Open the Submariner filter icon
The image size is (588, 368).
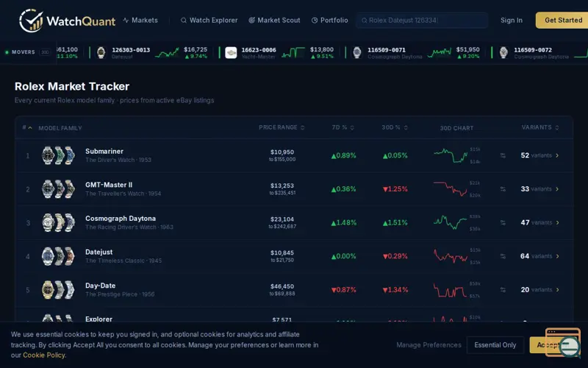tap(503, 155)
